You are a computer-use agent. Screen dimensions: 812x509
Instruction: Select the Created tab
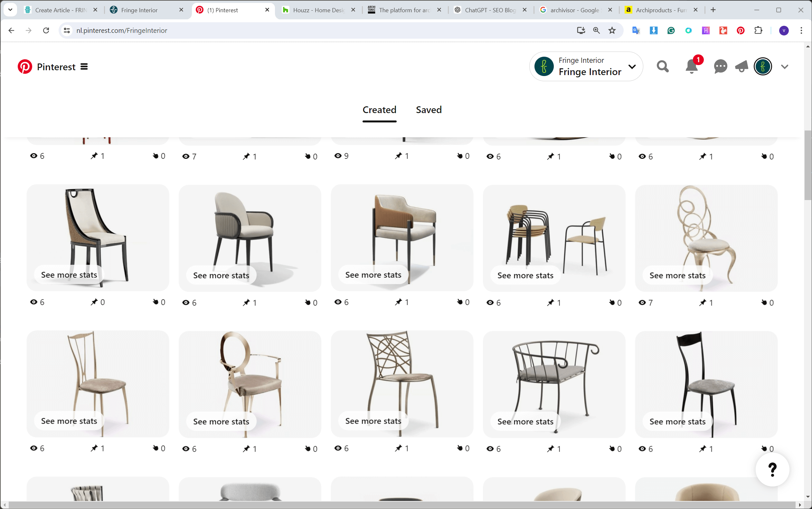click(x=379, y=110)
